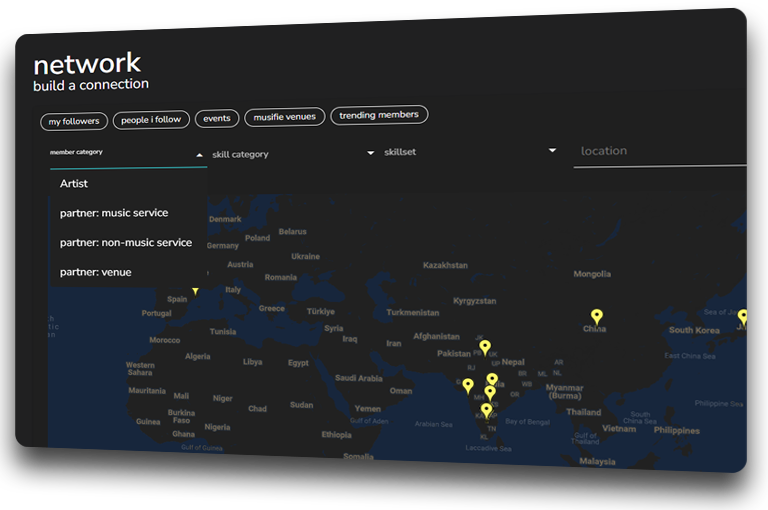Select partner: venue option
The width and height of the screenshot is (768, 510).
click(x=95, y=272)
